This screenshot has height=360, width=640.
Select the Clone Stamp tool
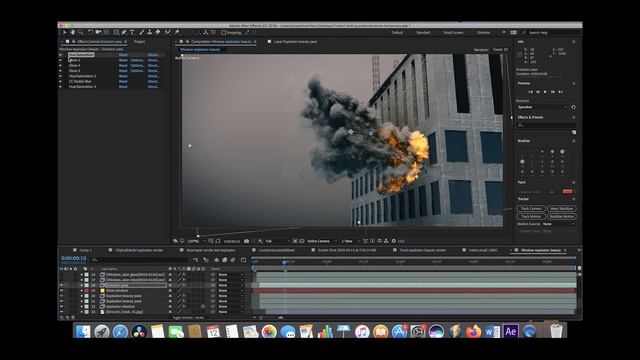(149, 32)
